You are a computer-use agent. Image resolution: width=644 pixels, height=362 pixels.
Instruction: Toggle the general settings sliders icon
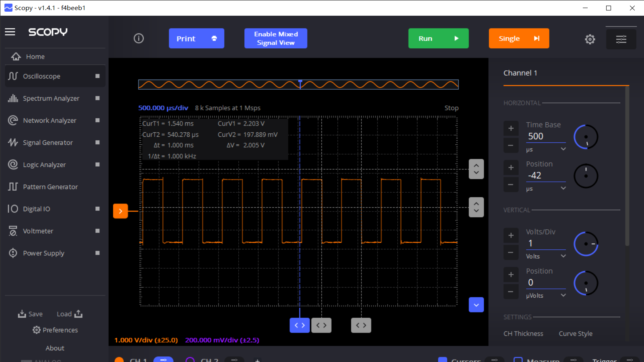621,39
